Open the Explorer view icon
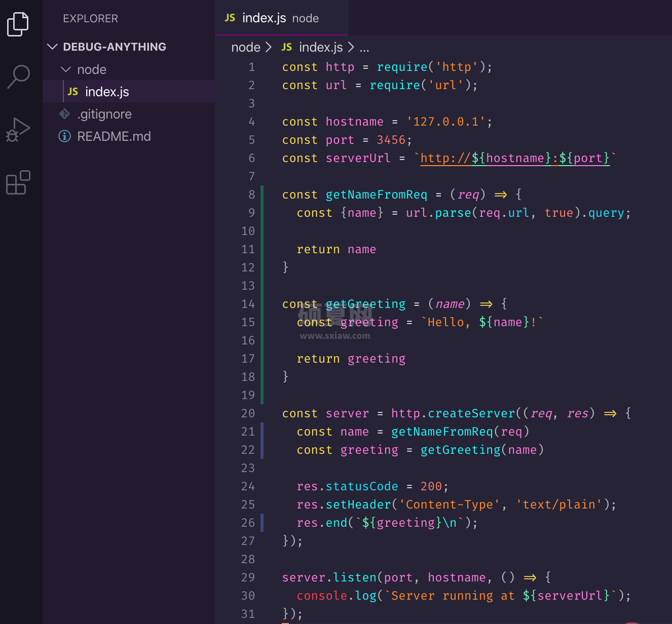This screenshot has height=624, width=672. 18,24
